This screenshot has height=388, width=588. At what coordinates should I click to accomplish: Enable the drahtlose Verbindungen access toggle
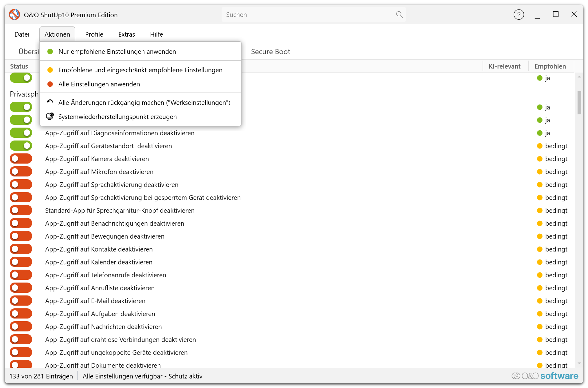pyautogui.click(x=21, y=339)
